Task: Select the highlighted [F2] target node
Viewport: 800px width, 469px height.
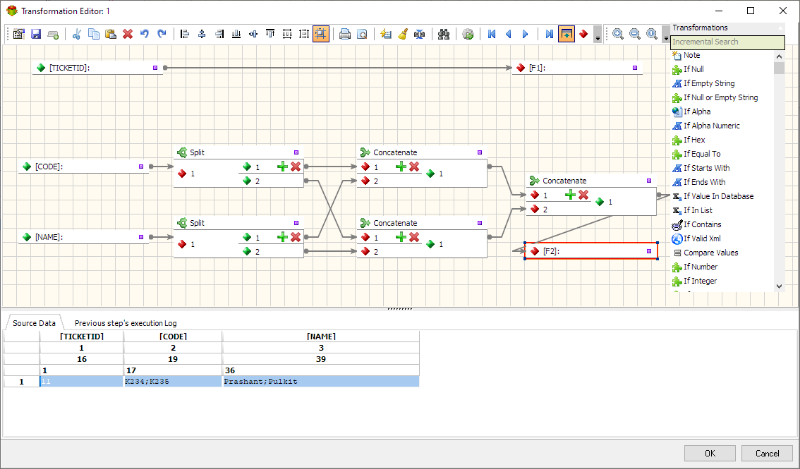Action: 591,251
